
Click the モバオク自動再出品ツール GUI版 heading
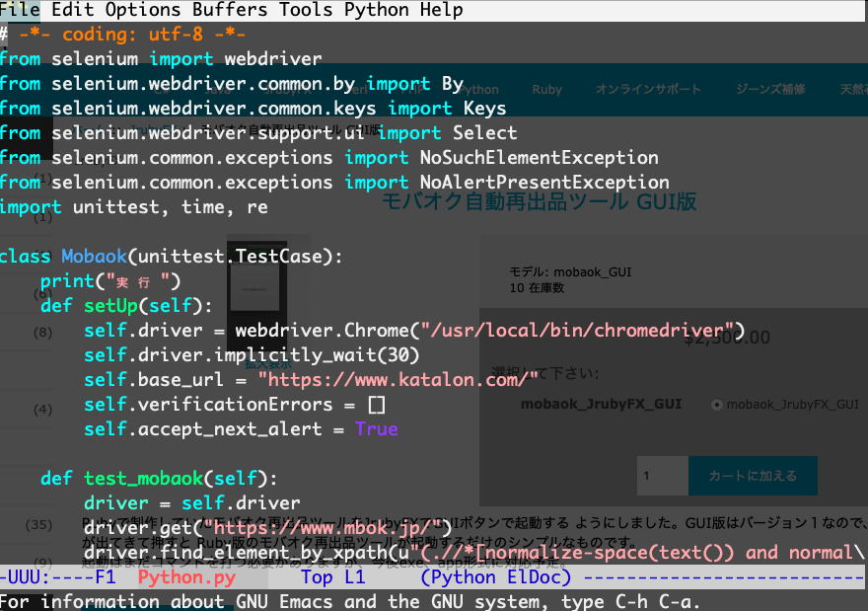point(540,201)
